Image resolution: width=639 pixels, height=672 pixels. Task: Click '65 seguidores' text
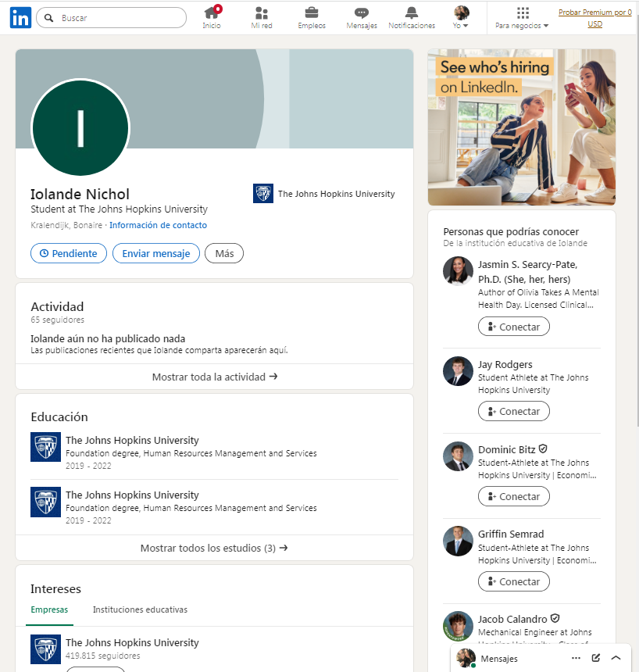pyautogui.click(x=58, y=320)
